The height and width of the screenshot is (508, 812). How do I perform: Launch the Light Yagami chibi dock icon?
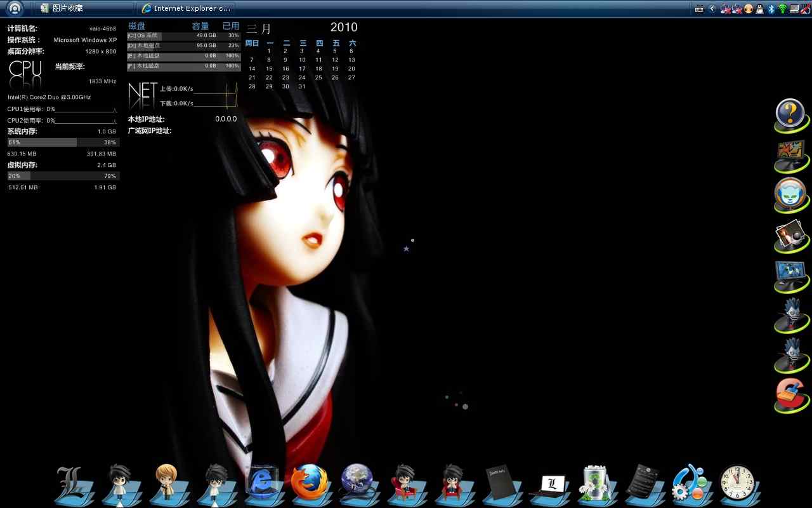pos(167,485)
